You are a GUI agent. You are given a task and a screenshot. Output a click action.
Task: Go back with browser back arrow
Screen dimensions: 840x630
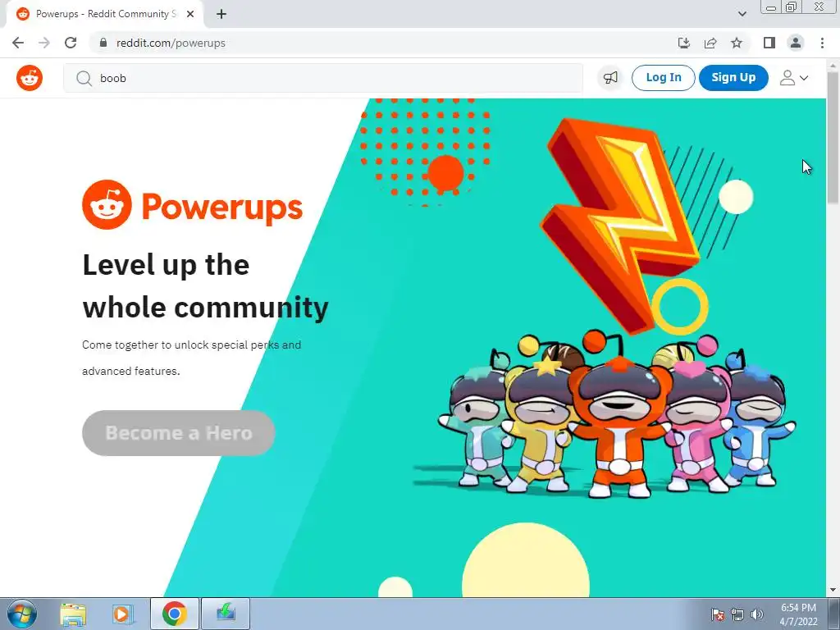18,43
